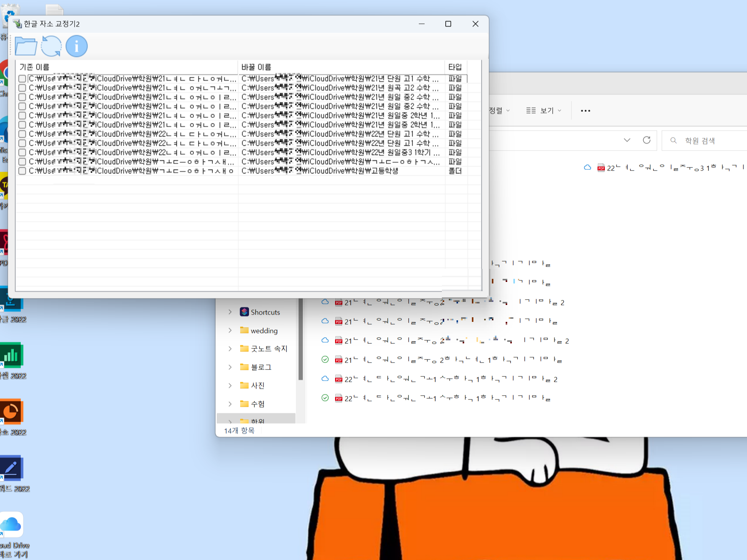Open the info icon in toolbar

76,46
